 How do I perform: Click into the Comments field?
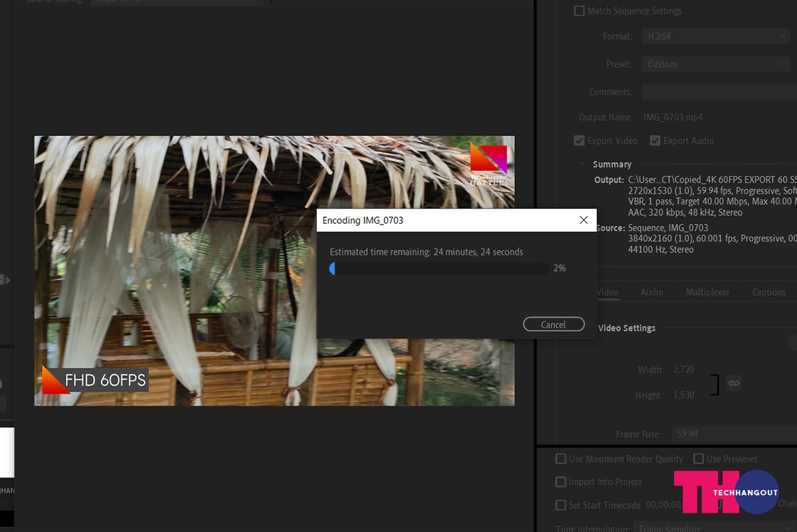pos(719,92)
